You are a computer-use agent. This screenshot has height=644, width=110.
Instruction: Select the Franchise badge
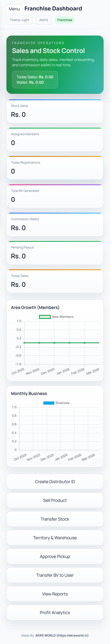(x=65, y=20)
